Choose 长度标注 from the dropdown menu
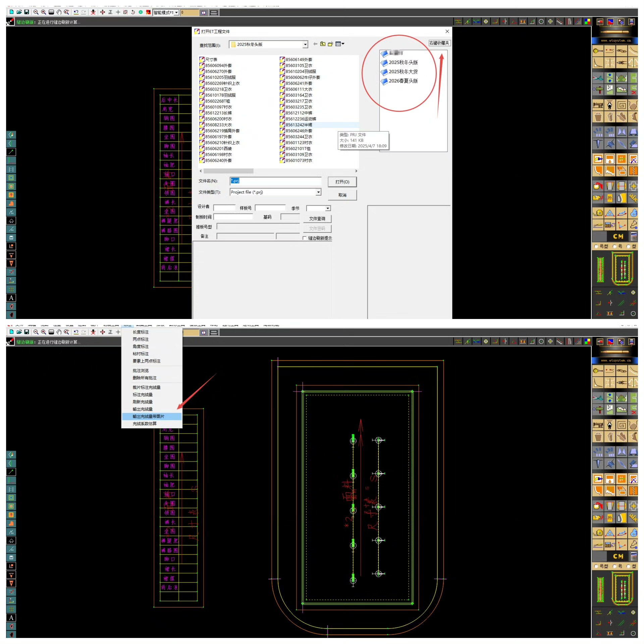This screenshot has width=644, height=644. (x=141, y=332)
